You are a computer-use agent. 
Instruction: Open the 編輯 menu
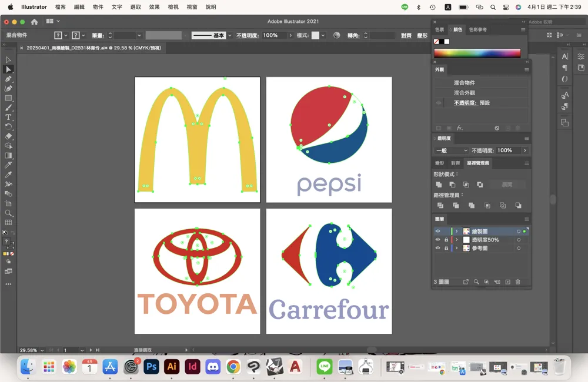79,6
